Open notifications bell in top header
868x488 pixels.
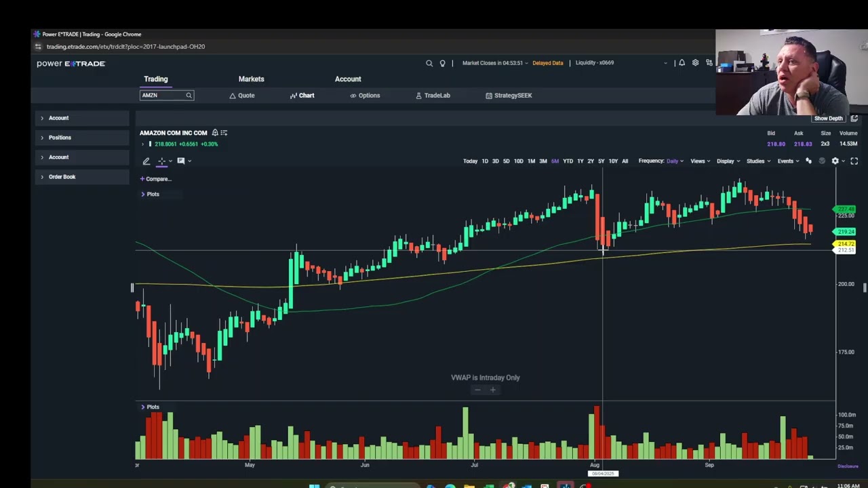point(682,63)
